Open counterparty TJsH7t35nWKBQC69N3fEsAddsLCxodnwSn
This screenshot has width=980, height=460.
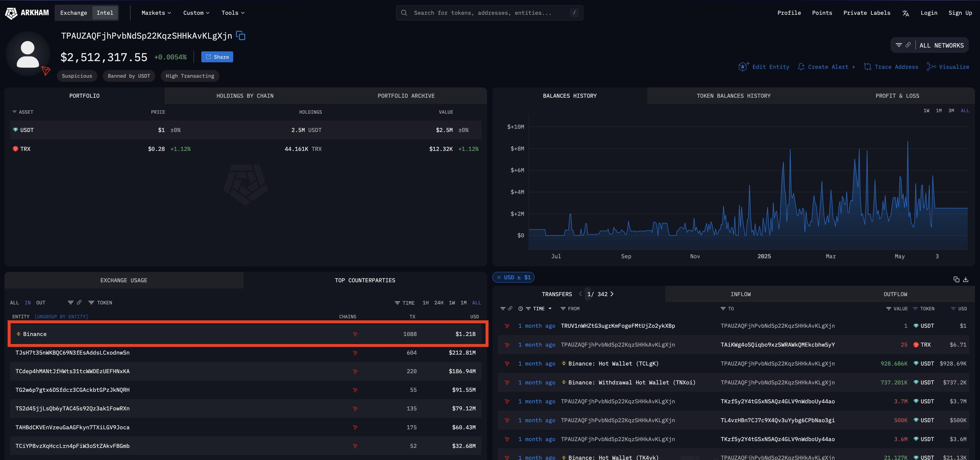pyautogui.click(x=72, y=353)
